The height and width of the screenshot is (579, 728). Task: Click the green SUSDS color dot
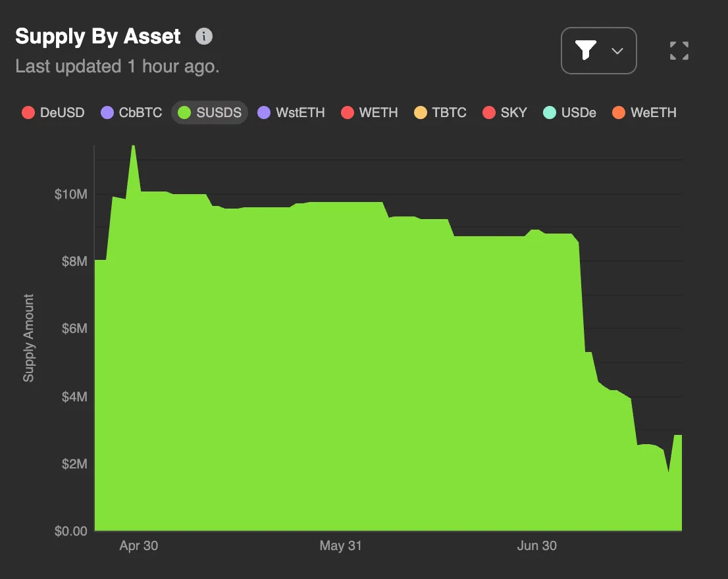tap(185, 113)
